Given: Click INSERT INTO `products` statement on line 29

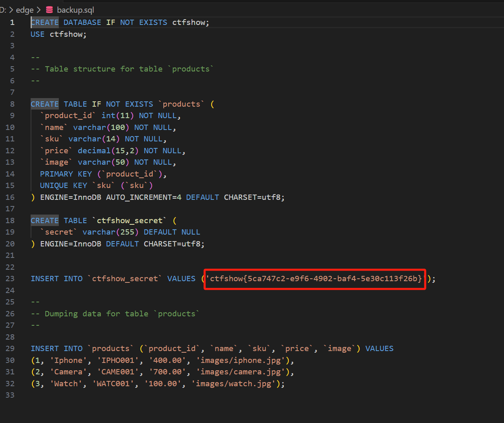Looking at the screenshot, I should pyautogui.click(x=212, y=349).
